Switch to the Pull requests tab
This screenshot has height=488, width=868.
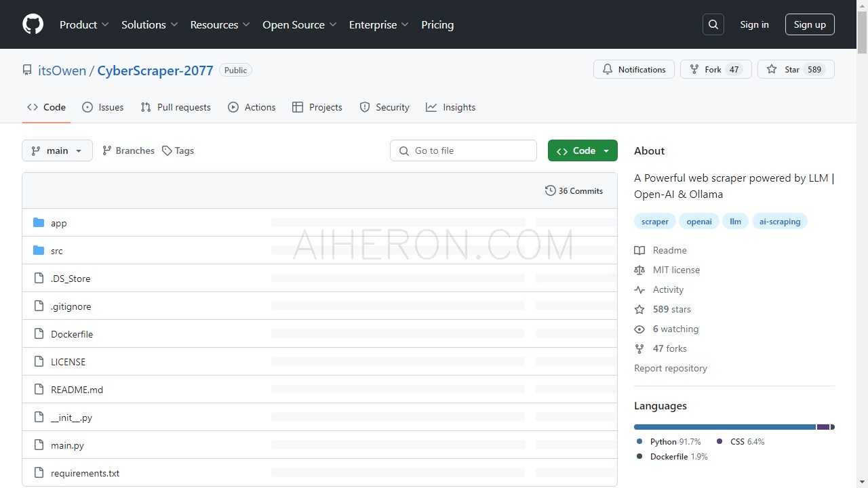click(x=176, y=107)
